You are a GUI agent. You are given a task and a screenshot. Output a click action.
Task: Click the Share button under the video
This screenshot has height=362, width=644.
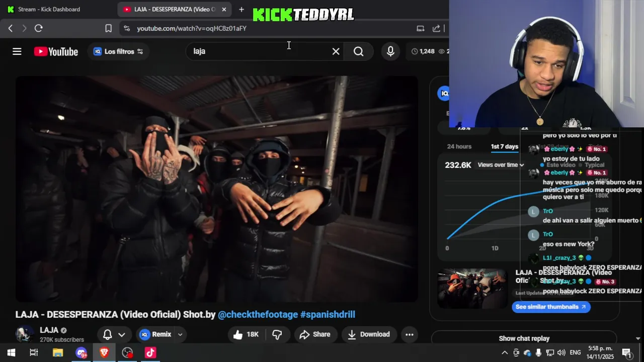coord(314,334)
